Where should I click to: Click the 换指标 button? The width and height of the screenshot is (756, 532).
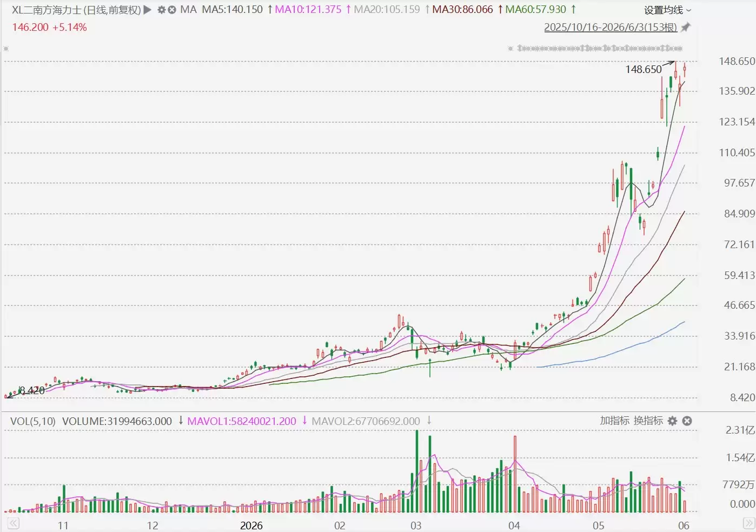pos(648,421)
